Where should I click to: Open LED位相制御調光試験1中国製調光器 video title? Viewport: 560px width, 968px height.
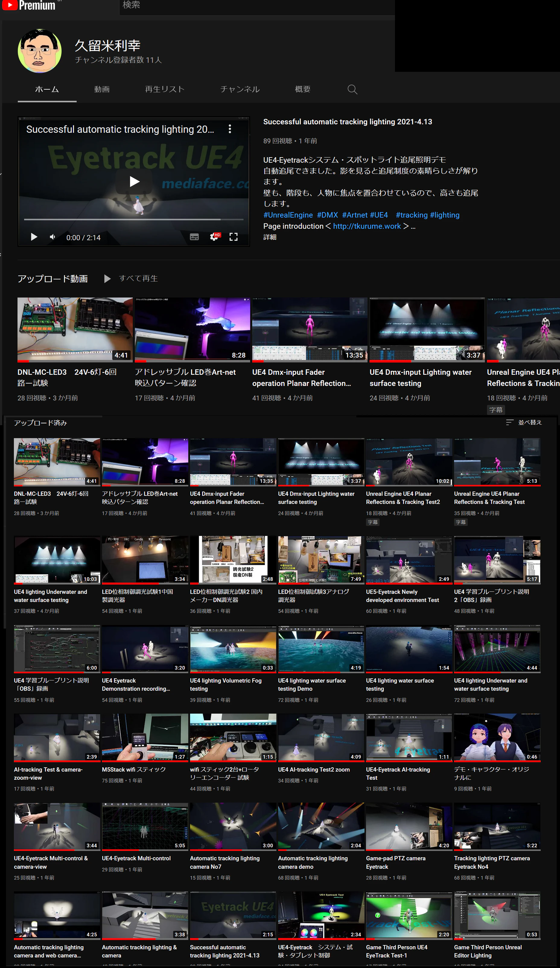point(138,596)
